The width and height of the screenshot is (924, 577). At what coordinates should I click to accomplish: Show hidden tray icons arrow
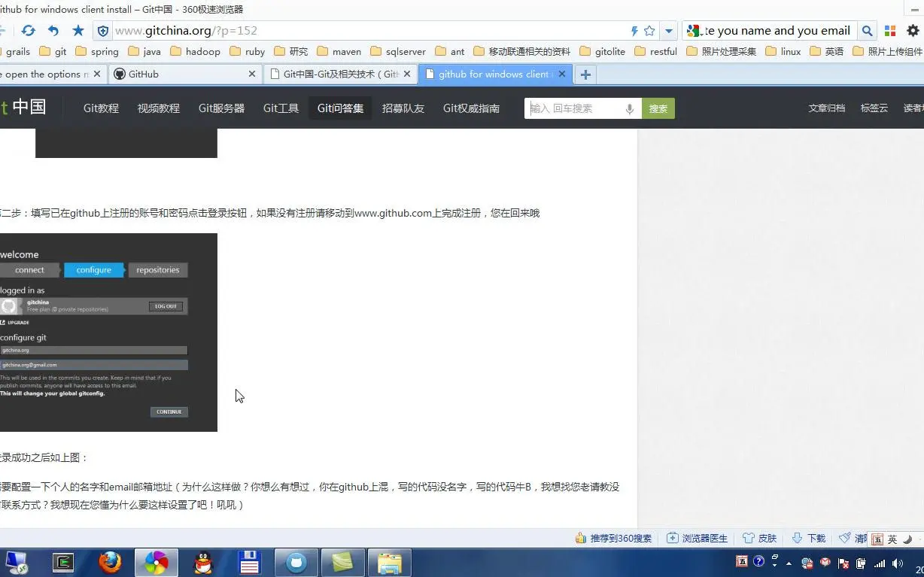pos(789,563)
